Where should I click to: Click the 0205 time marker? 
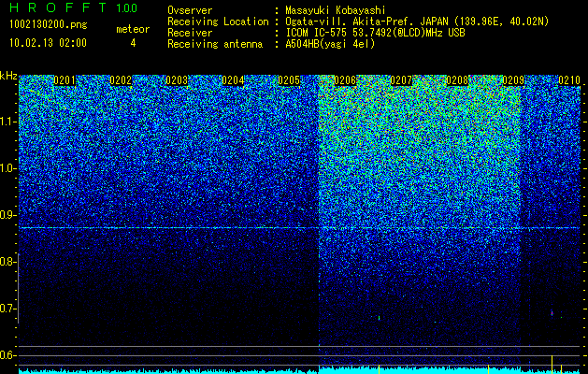[289, 80]
